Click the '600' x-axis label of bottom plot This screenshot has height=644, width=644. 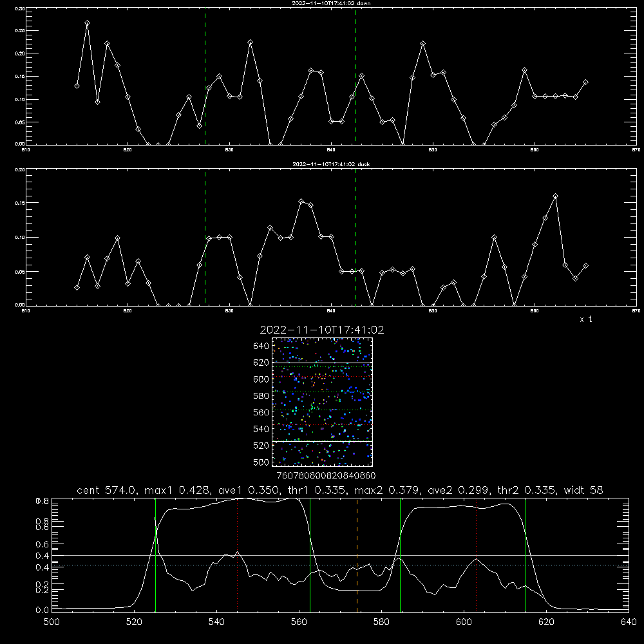coord(464,622)
